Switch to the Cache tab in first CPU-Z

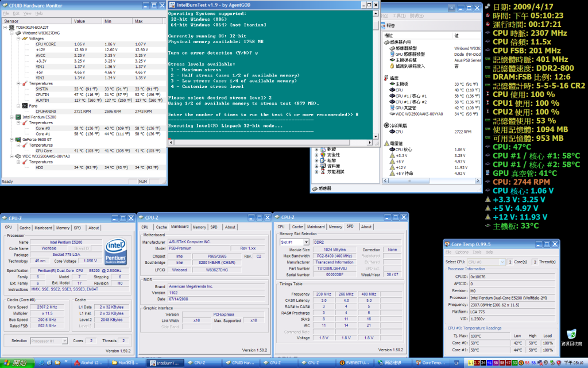tap(25, 228)
